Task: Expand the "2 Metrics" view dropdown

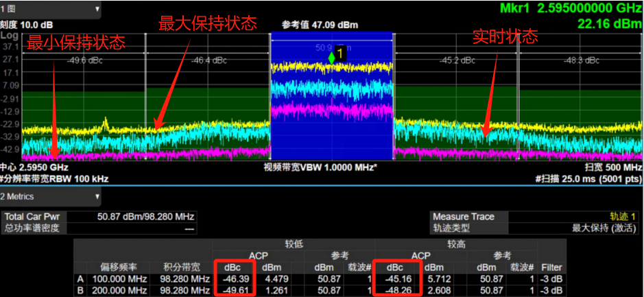Action: coord(51,197)
